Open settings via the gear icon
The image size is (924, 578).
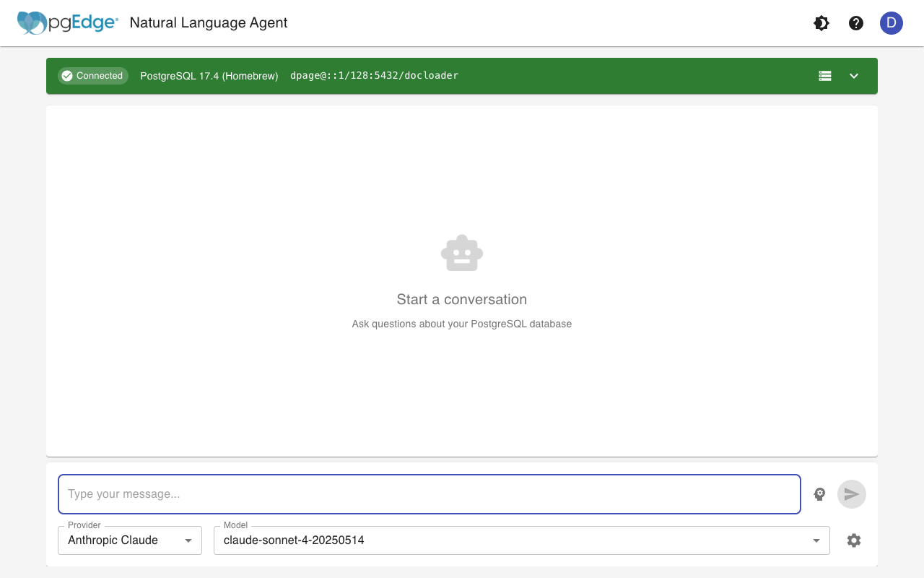(853, 540)
